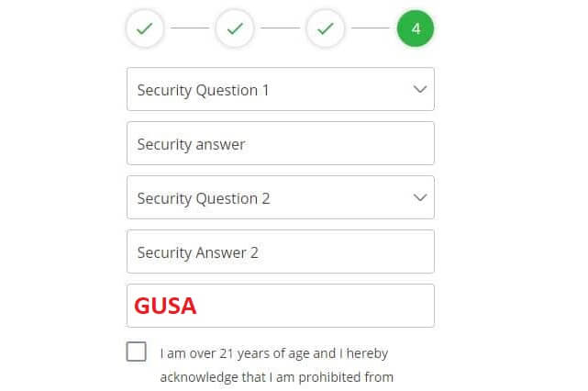Click the "acknowledge that I am prohibited" text
Screen dimensions: 588x391
tap(276, 376)
